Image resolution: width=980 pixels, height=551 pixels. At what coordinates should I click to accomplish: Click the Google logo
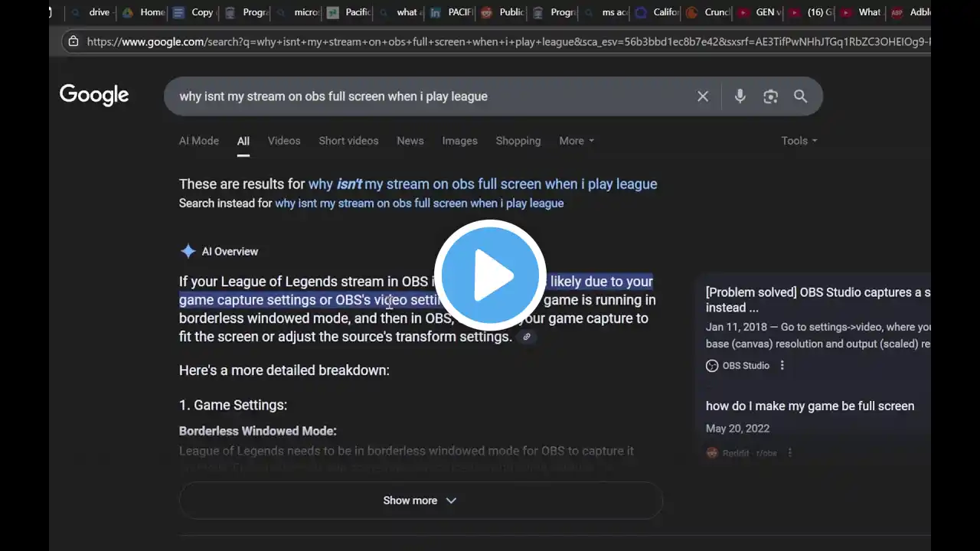(x=94, y=96)
